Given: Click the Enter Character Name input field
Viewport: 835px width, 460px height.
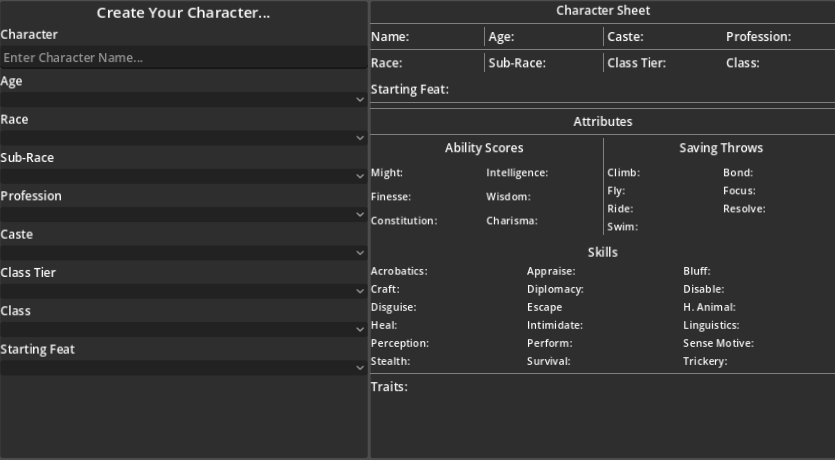Looking at the screenshot, I should (184, 58).
